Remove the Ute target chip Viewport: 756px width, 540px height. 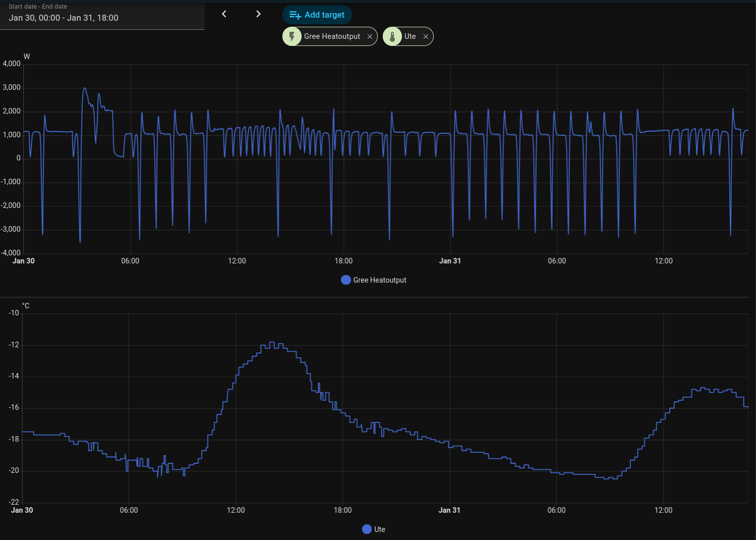pyautogui.click(x=426, y=36)
